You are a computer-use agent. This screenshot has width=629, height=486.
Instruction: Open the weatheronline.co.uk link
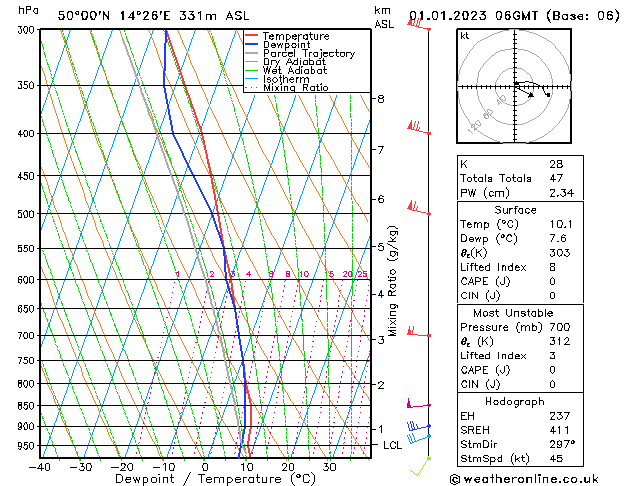click(537, 478)
